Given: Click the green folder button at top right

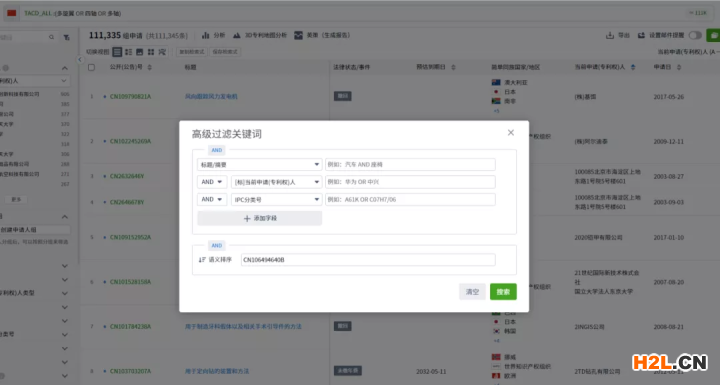Looking at the screenshot, I should pos(713,35).
